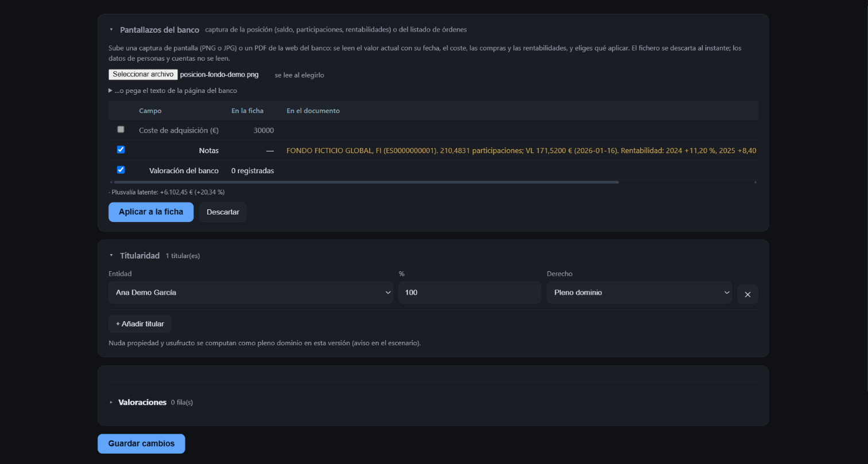Open the Entidad dropdown
Viewport: 868px width, 464px height.
251,293
